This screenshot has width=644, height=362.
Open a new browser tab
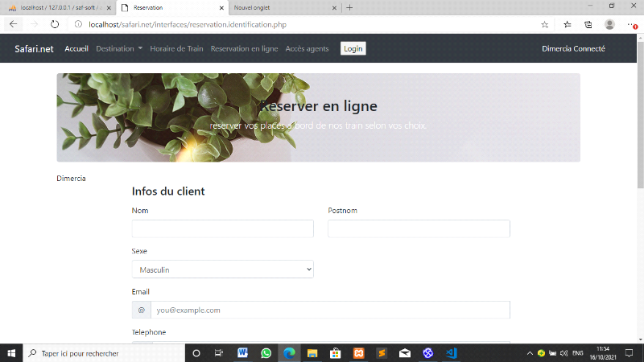point(349,7)
